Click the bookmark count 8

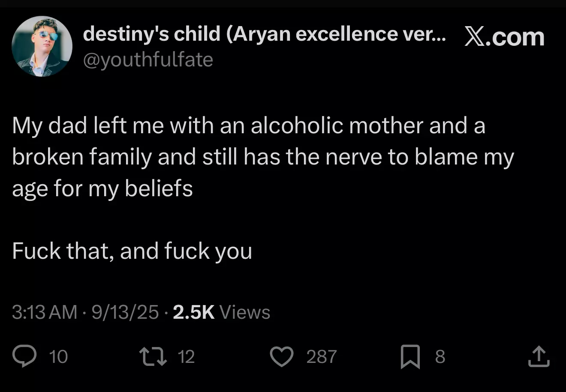click(440, 357)
